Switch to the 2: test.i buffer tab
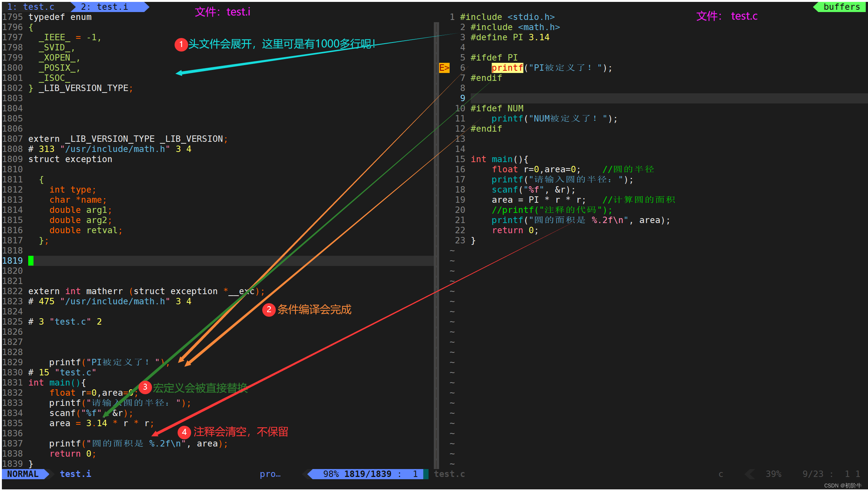 click(105, 7)
